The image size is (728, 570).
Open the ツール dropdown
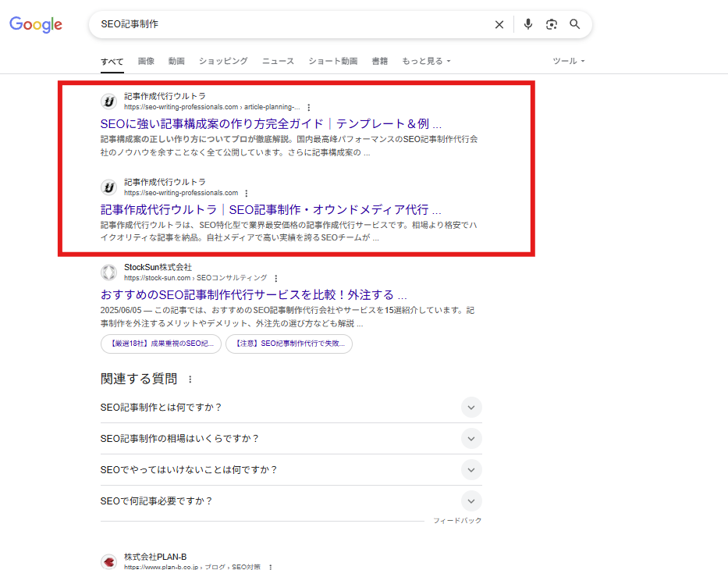pyautogui.click(x=568, y=61)
